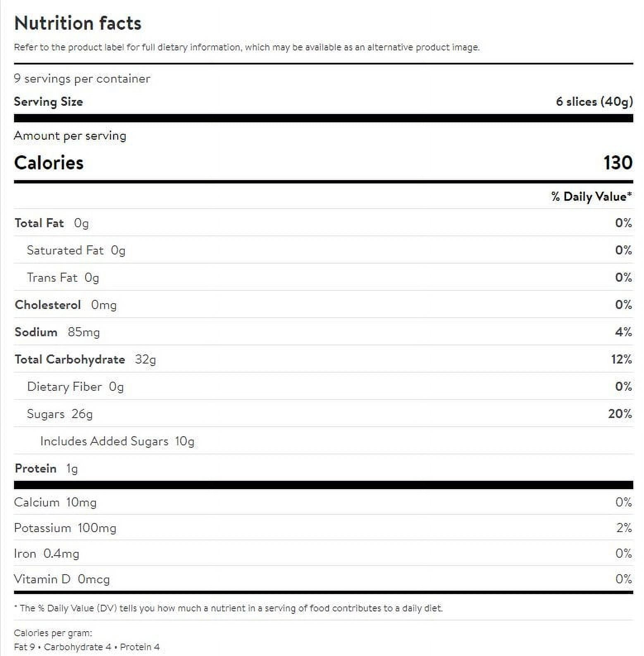Click the Protein 1g row

(x=323, y=468)
